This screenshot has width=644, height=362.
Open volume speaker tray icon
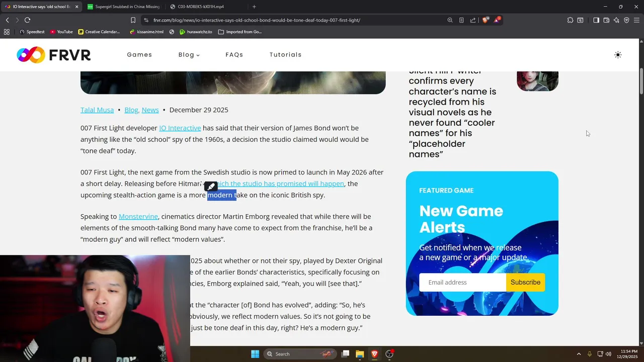[608, 354]
